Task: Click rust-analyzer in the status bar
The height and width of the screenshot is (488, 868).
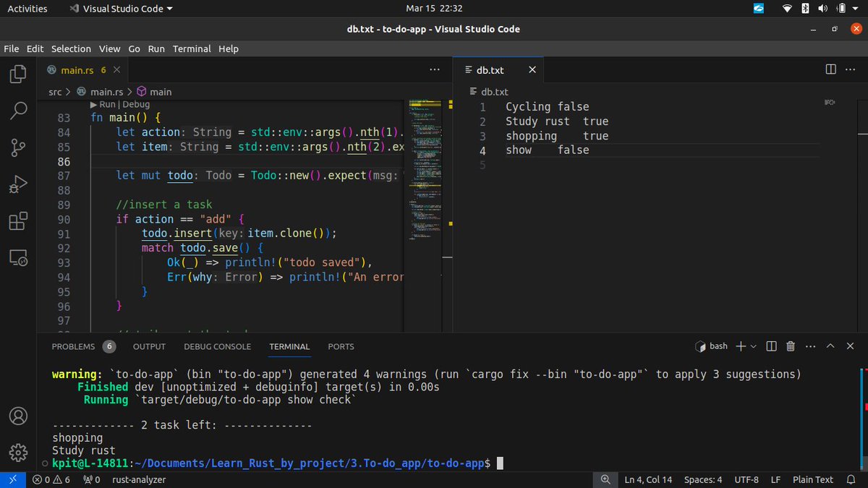Action: coord(140,479)
